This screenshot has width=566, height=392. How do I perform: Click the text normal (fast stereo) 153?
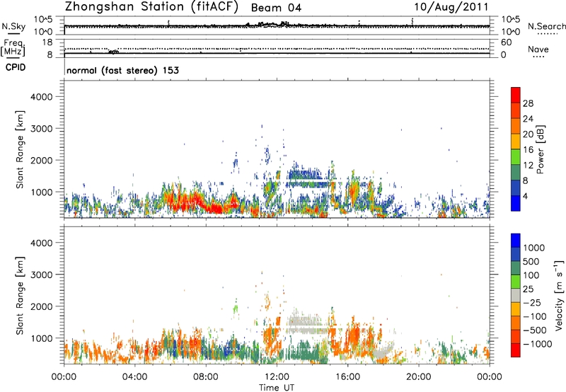click(122, 70)
